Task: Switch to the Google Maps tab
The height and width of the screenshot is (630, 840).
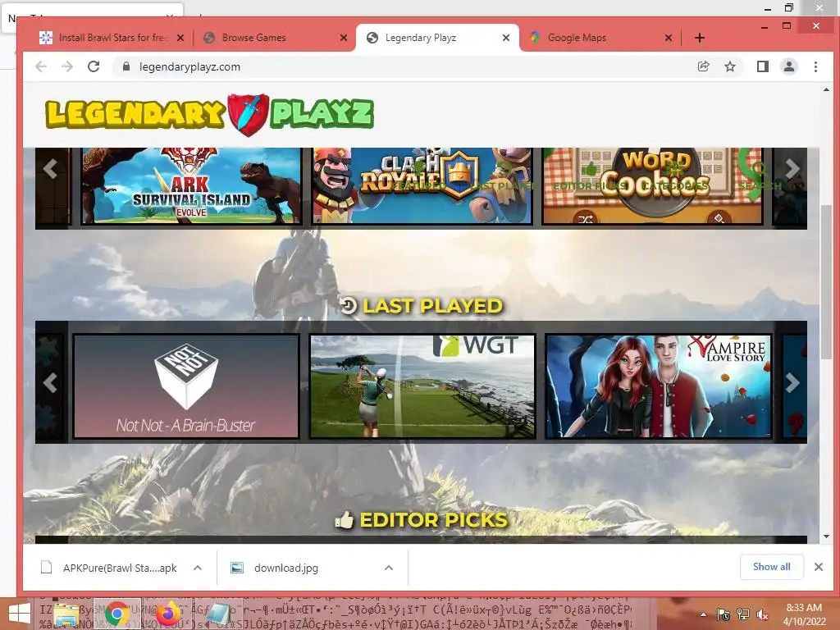Action: tap(599, 38)
